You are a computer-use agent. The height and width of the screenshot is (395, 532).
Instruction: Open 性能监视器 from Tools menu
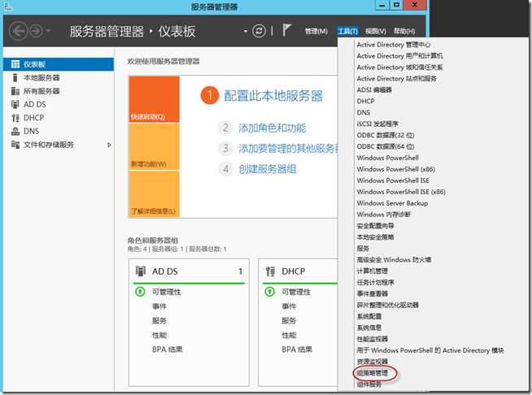coord(373,339)
